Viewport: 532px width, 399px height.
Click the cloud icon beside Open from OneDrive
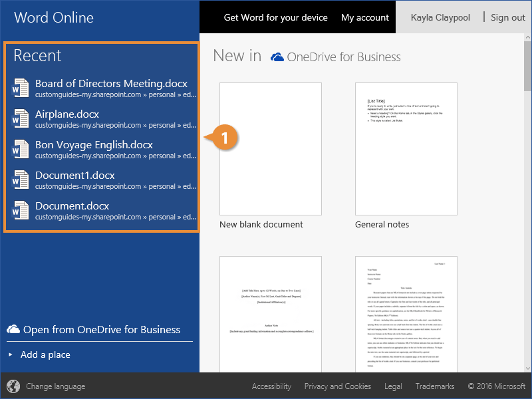point(13,329)
